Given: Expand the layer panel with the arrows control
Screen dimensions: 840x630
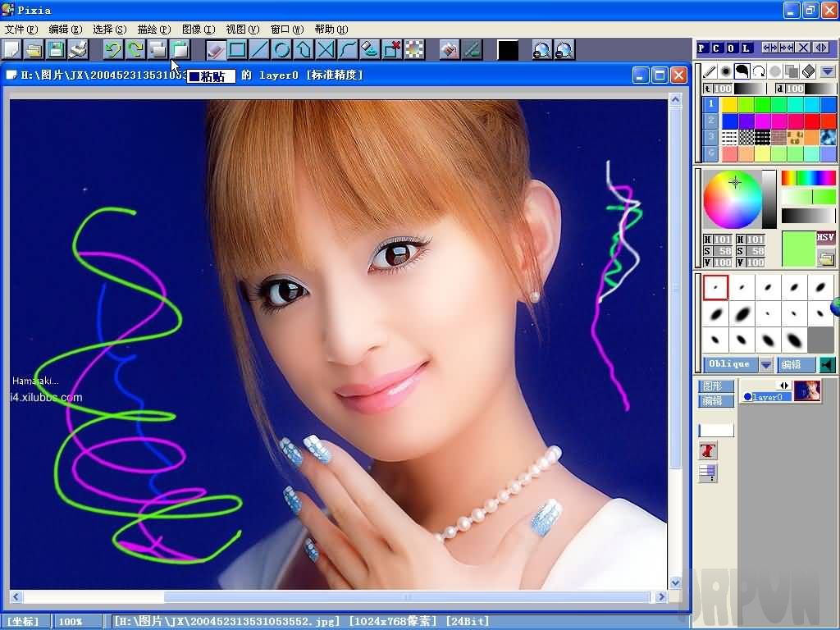Looking at the screenshot, I should coord(783,385).
